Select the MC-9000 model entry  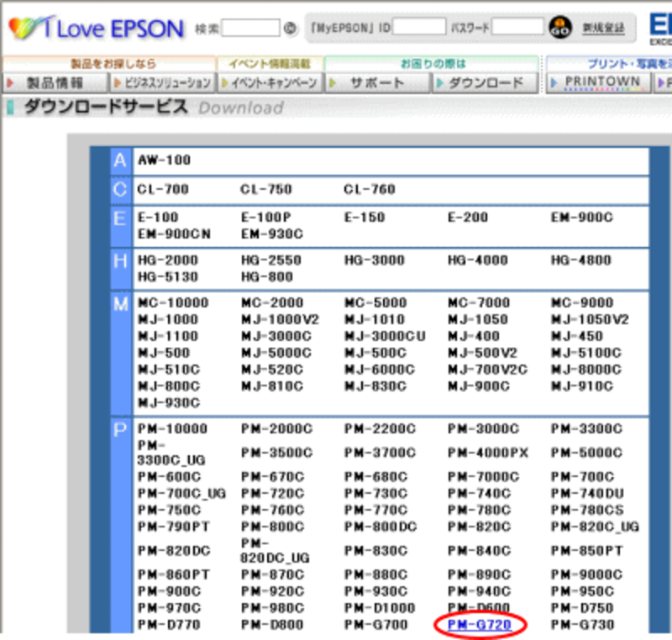pyautogui.click(x=582, y=303)
